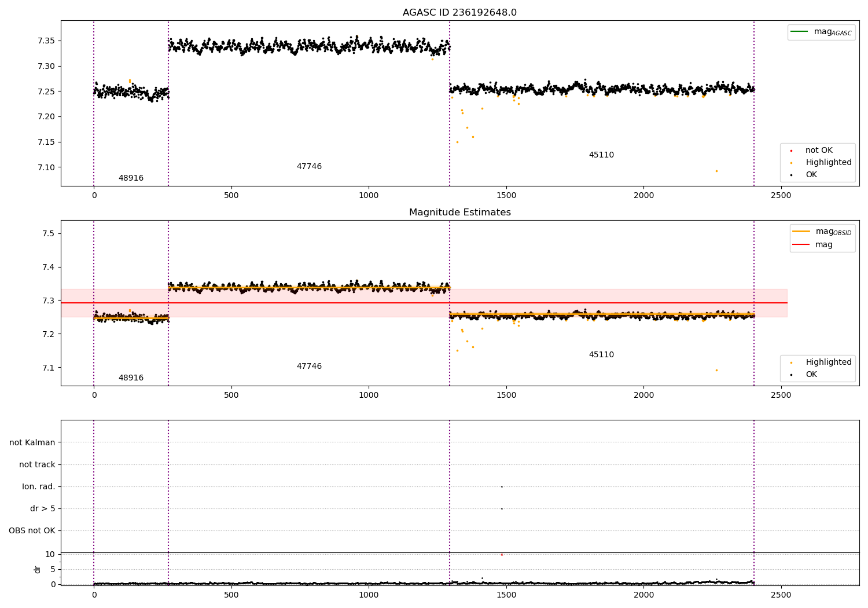Click label 48916 in Magnitude Estimates plot
Viewport: 868px width, 608px height.
[131, 378]
